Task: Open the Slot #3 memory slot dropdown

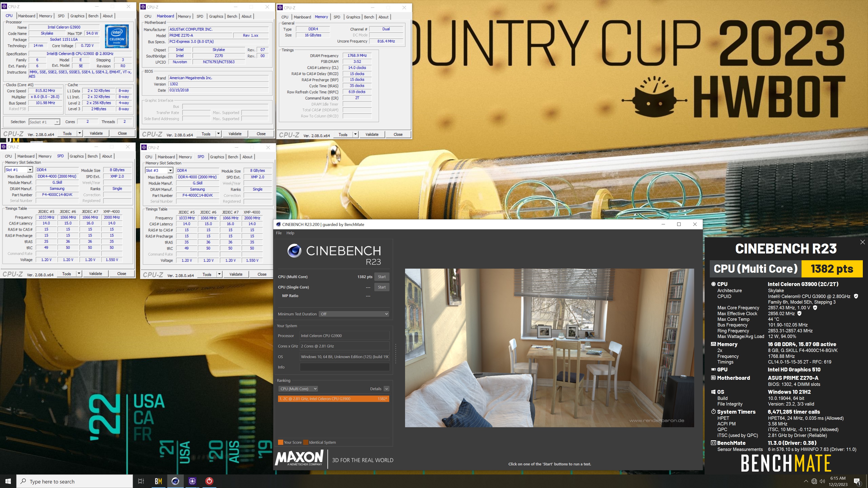Action: click(170, 171)
